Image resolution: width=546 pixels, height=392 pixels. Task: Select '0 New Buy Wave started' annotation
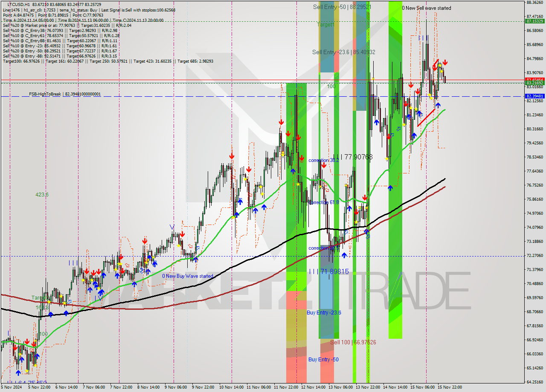pos(187,276)
